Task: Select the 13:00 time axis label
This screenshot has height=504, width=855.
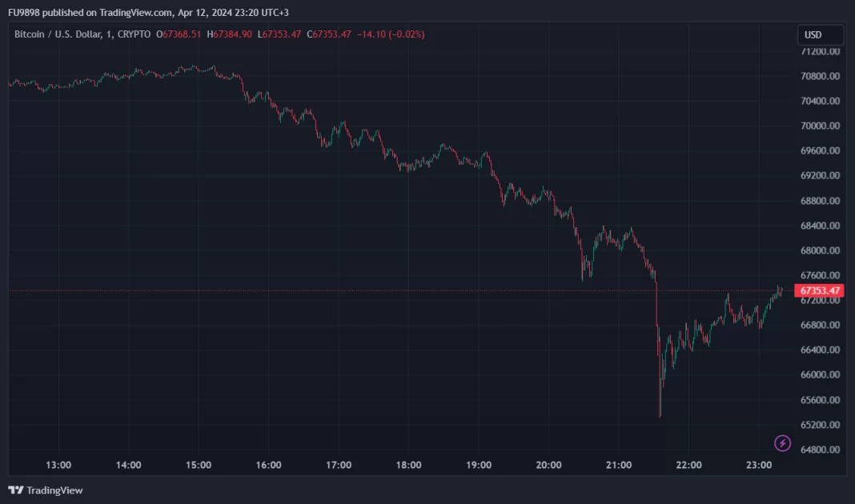Action: [58, 465]
